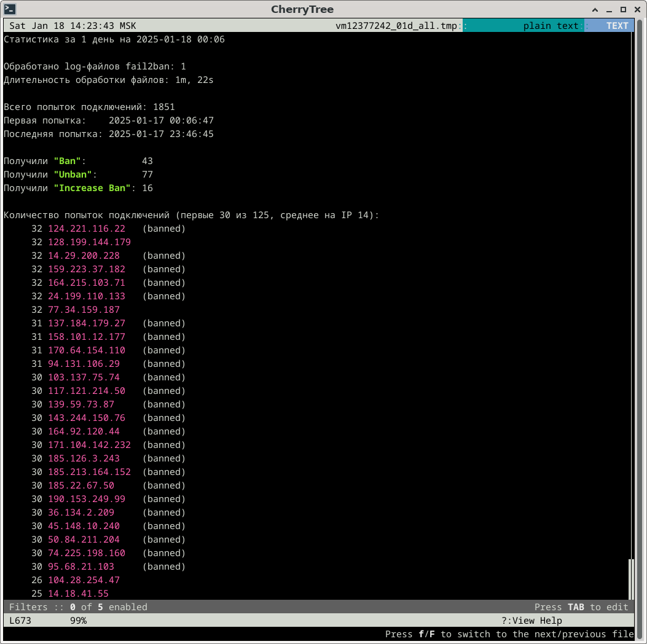Click the file name vm12377242_01d_all.tmp

(x=396, y=26)
